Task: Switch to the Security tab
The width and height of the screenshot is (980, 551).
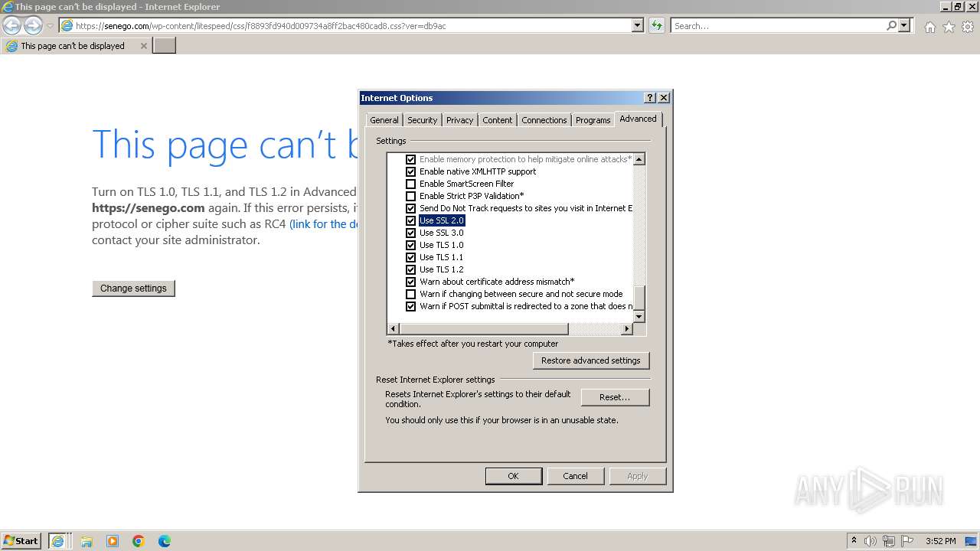Action: [422, 120]
